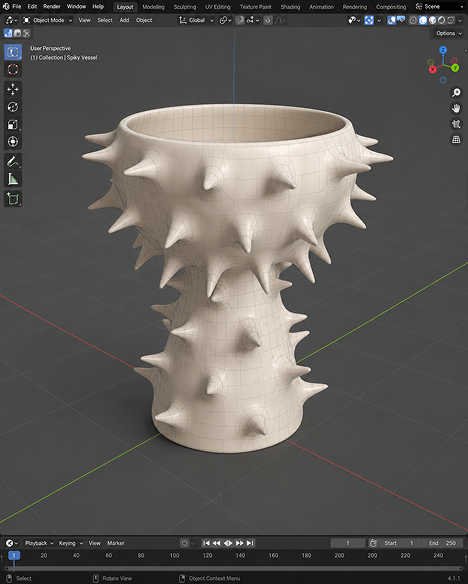Screen dimensions: 468x584
Task: Switch to the Modeling workspace tab
Action: tap(153, 7)
